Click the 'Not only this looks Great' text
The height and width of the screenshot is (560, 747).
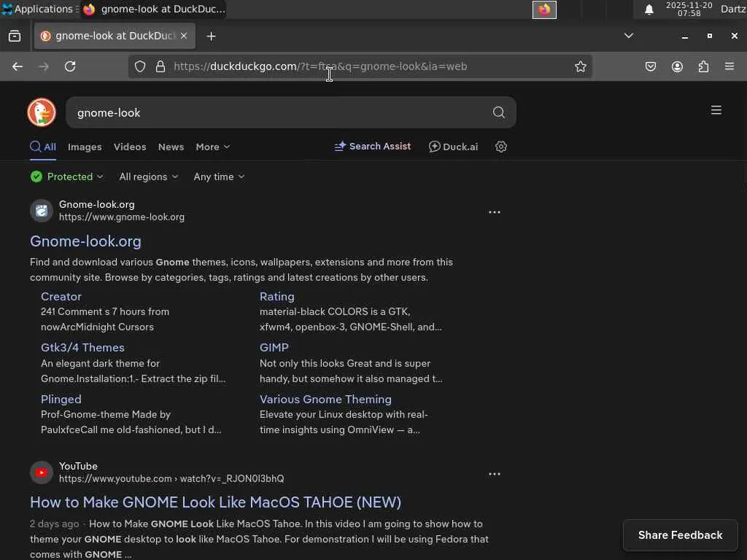[345, 363]
